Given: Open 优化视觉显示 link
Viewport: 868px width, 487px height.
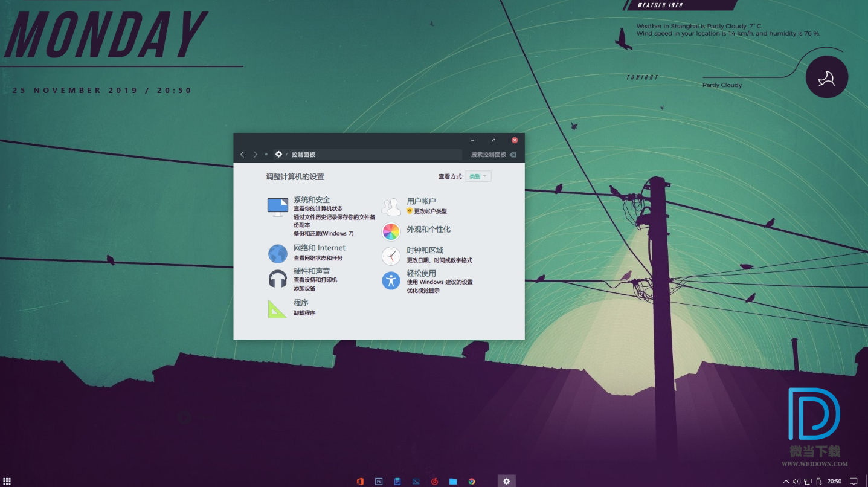Looking at the screenshot, I should (423, 291).
